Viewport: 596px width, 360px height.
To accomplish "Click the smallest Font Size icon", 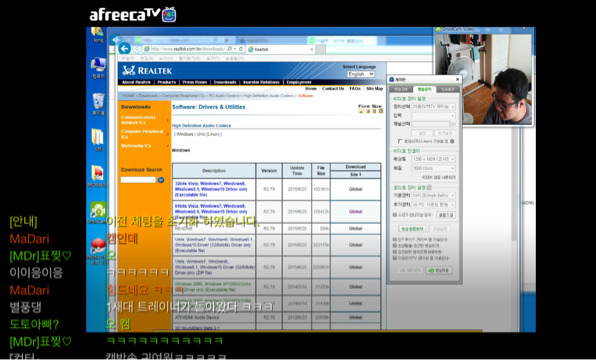I will pos(361,111).
